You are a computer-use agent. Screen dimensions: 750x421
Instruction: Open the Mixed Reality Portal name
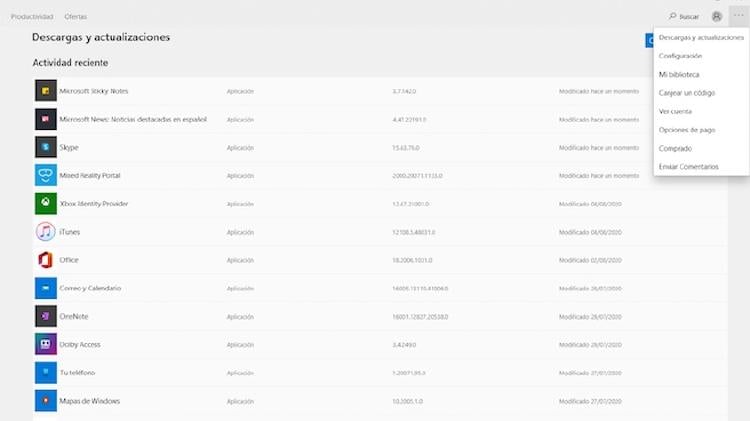tap(90, 176)
